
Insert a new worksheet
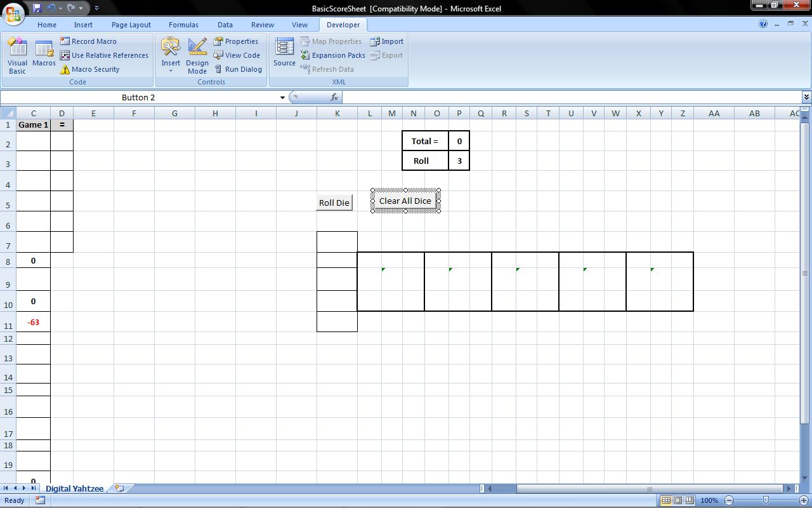(x=119, y=488)
